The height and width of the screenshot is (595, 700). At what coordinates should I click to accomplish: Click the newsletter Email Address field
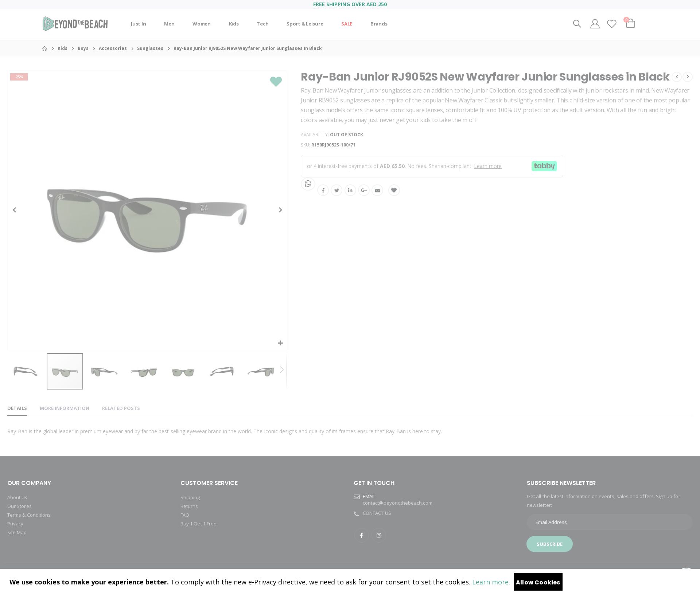click(x=610, y=522)
